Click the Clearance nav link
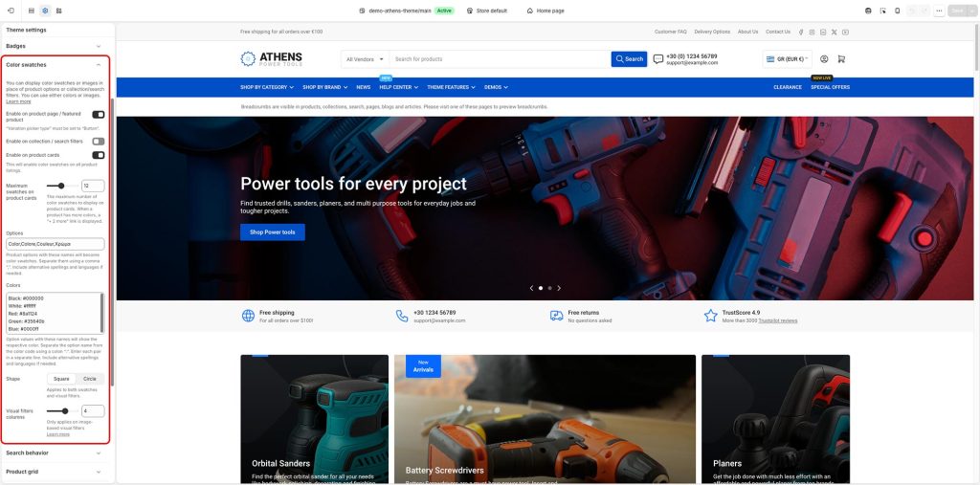 click(788, 87)
